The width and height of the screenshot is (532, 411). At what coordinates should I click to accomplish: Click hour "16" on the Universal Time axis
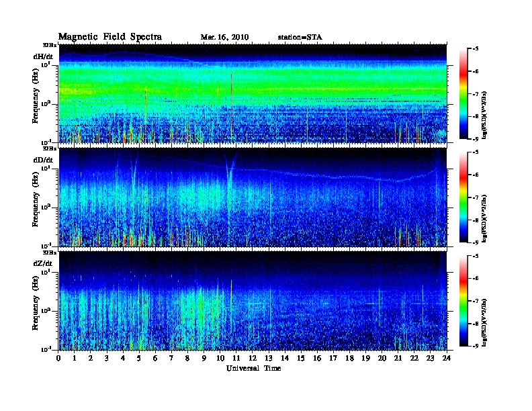click(317, 358)
